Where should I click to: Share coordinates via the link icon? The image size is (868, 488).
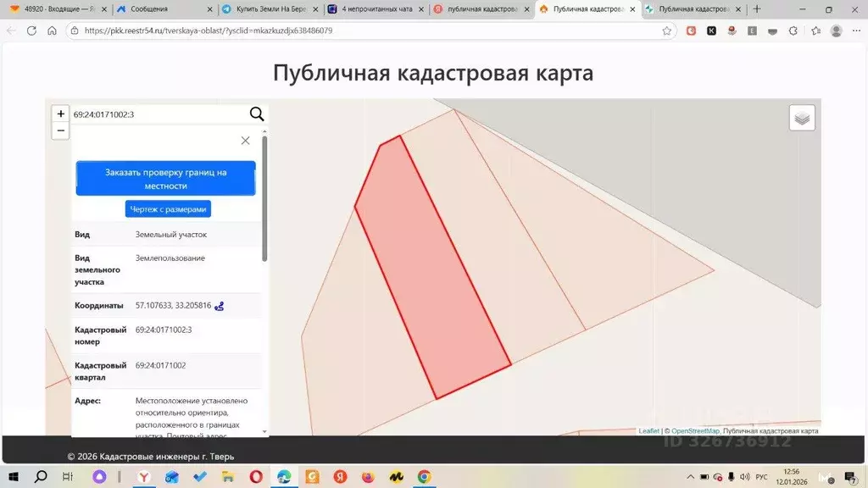coord(219,306)
